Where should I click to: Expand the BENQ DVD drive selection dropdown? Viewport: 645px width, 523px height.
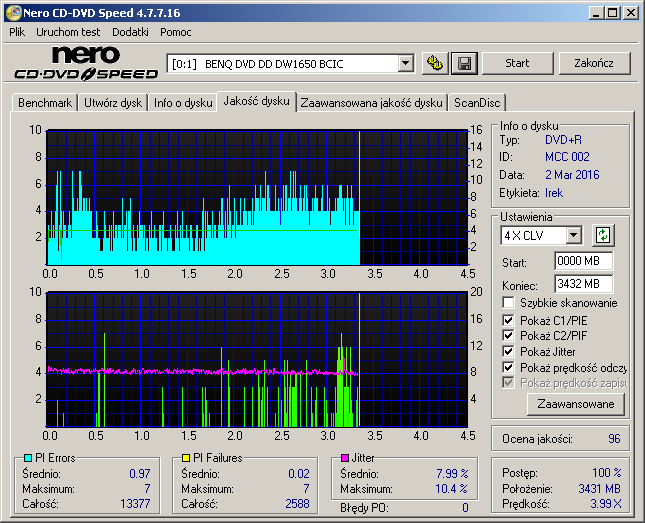click(x=406, y=63)
